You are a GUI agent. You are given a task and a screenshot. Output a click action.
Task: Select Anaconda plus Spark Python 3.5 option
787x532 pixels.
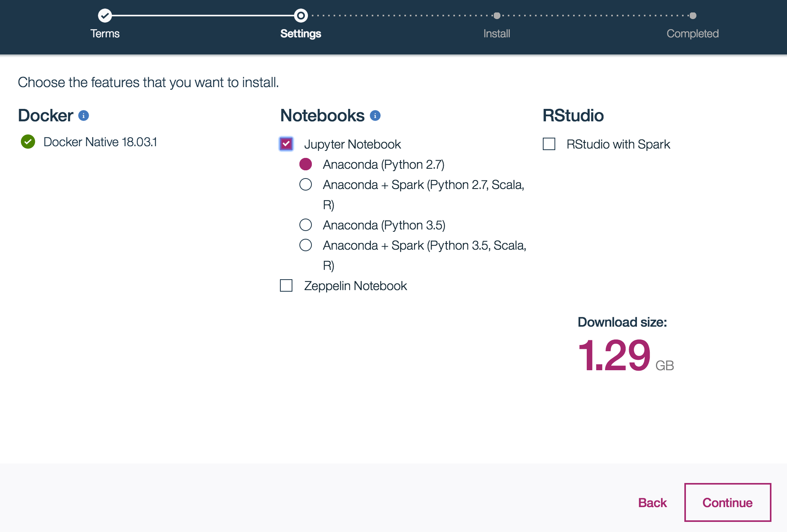pyautogui.click(x=306, y=245)
